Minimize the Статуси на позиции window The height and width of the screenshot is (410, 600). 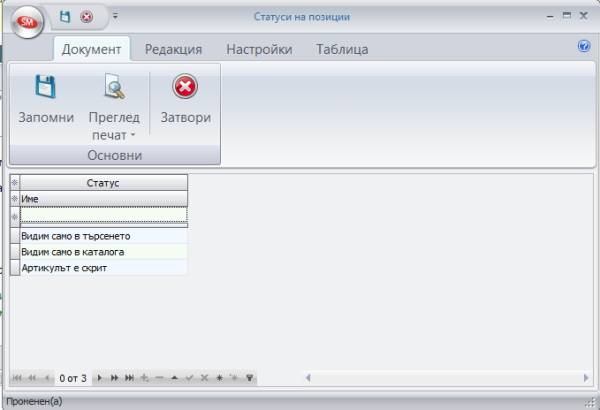[x=550, y=16]
